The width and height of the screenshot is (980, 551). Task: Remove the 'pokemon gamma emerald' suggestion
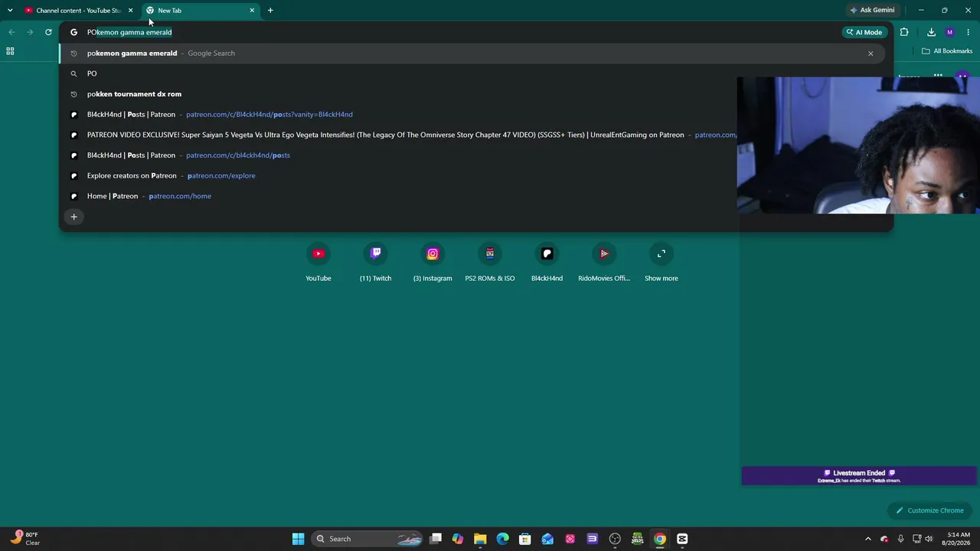(x=871, y=54)
